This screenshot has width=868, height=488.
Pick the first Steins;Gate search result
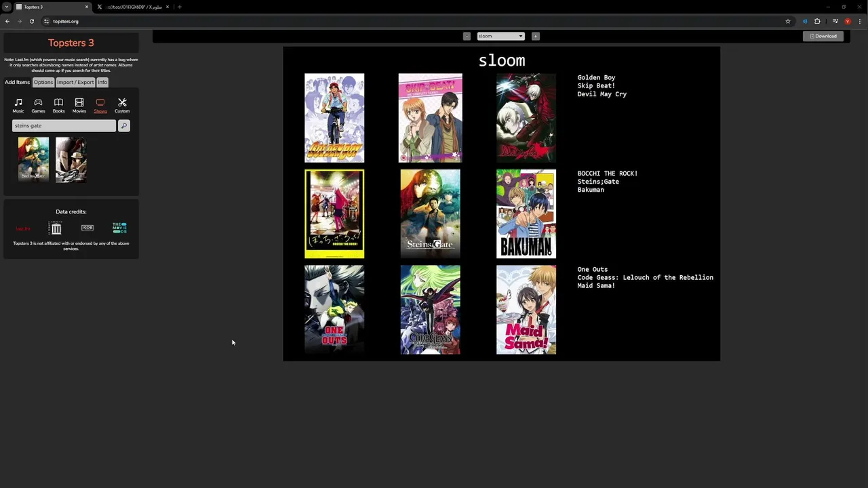pos(33,159)
